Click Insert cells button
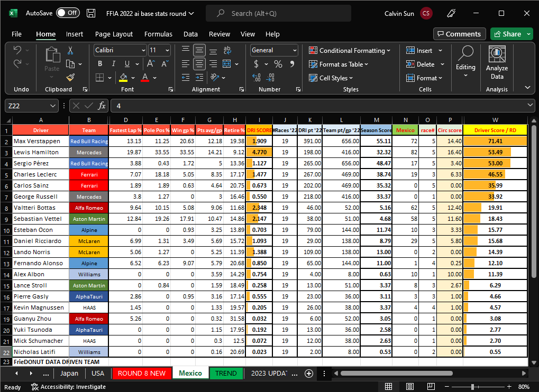539x392 pixels. 419,51
